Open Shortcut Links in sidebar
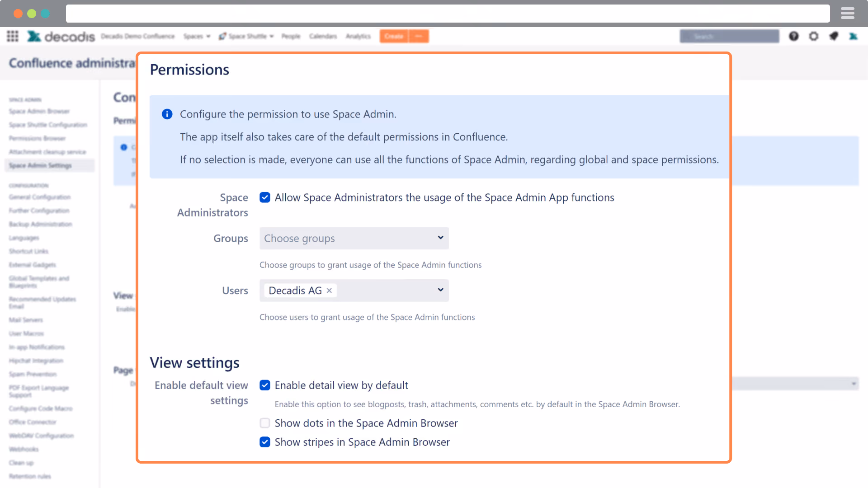Screen dimensions: 868x488 (x=28, y=251)
